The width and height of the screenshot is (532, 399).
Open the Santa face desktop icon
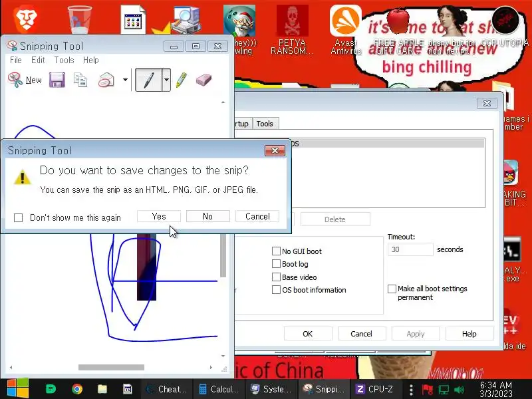click(239, 21)
